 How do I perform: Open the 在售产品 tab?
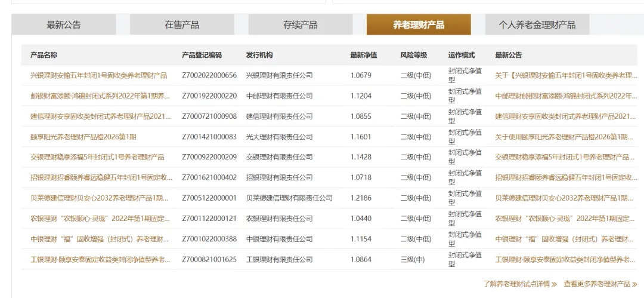182,25
